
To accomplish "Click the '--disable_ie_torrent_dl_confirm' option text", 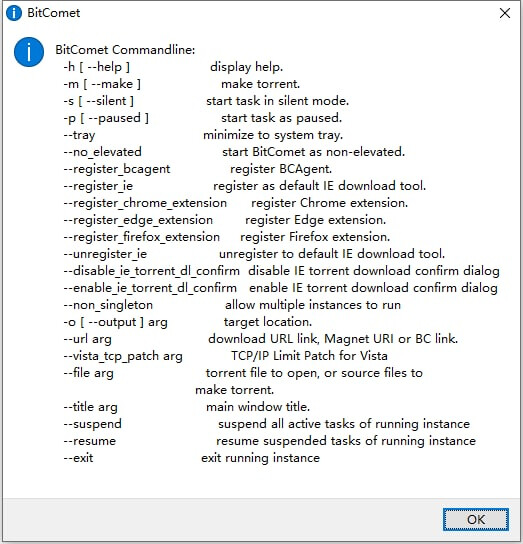I will 151,271.
